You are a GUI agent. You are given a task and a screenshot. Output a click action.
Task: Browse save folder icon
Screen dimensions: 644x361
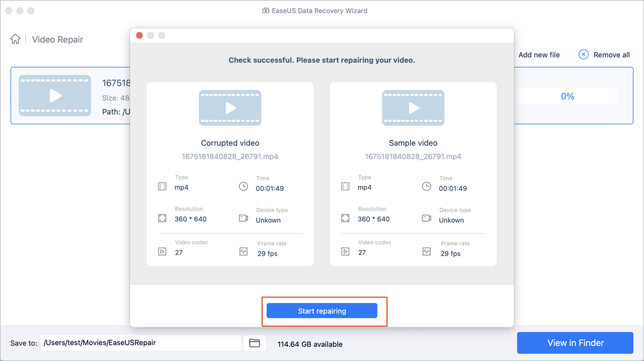pos(254,343)
